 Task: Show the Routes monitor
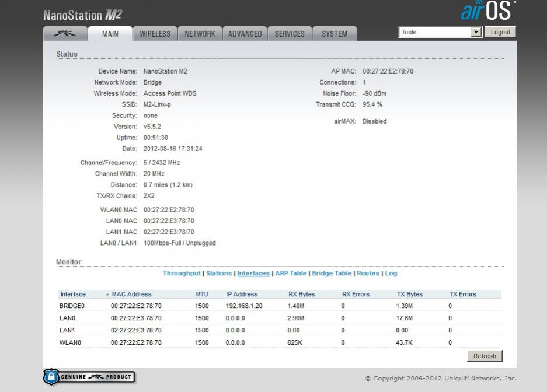368,273
